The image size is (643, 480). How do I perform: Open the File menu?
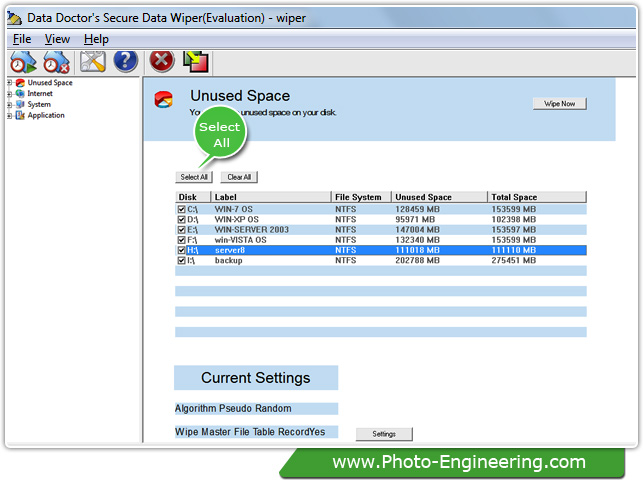(22, 39)
